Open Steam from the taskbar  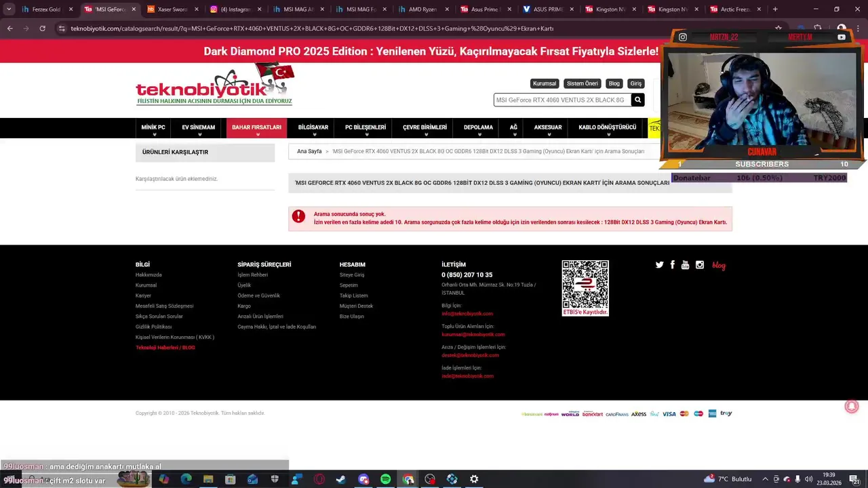tap(340, 479)
